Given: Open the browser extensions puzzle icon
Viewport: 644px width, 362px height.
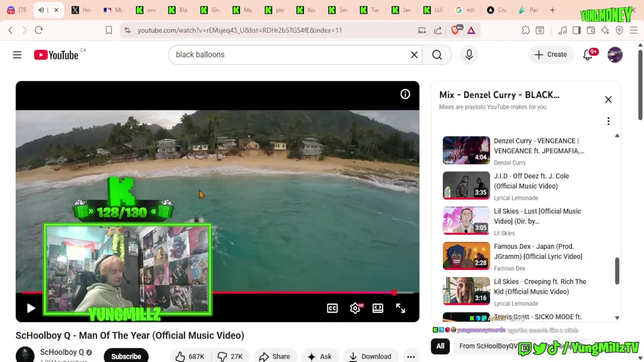Looking at the screenshot, I should 526,30.
